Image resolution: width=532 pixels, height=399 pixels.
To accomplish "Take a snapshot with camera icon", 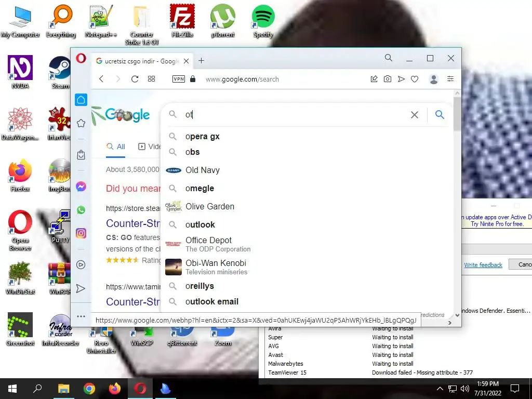I will [x=388, y=79].
